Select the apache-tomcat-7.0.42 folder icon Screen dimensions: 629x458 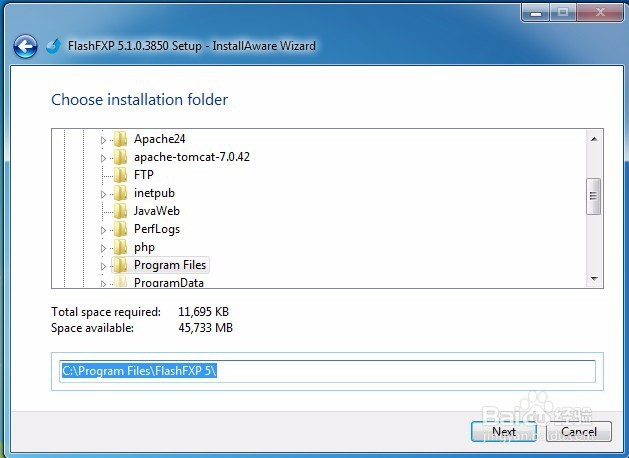[x=120, y=157]
